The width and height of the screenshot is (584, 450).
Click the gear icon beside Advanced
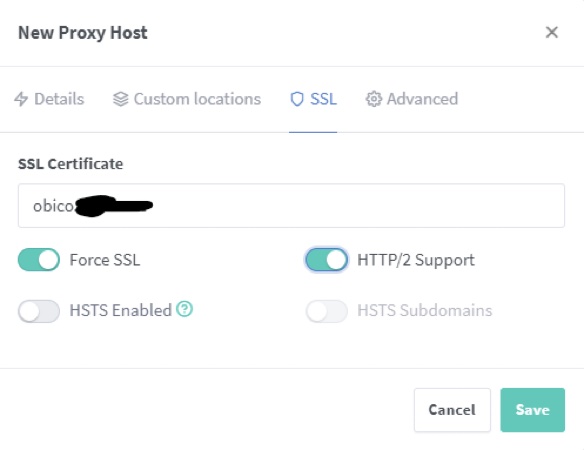374,99
